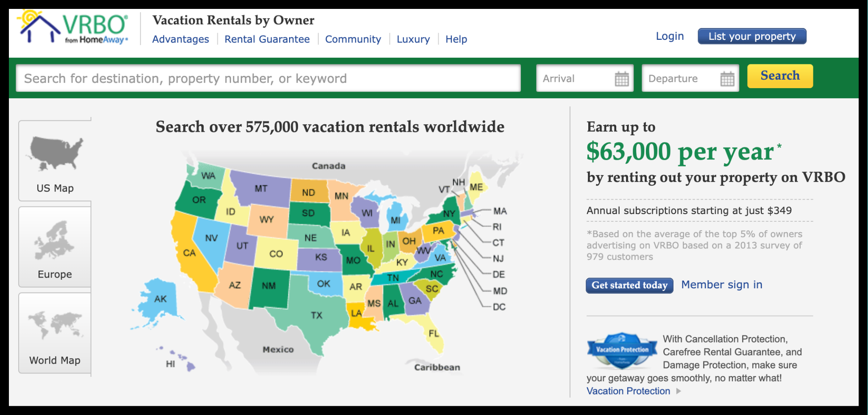Open the Help link
Viewport: 868px width, 415px height.
(456, 39)
